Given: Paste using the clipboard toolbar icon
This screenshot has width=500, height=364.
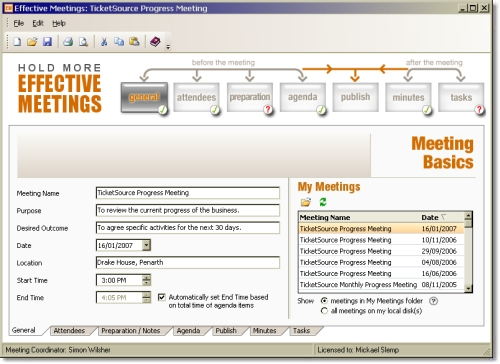Looking at the screenshot, I should pyautogui.click(x=134, y=42).
